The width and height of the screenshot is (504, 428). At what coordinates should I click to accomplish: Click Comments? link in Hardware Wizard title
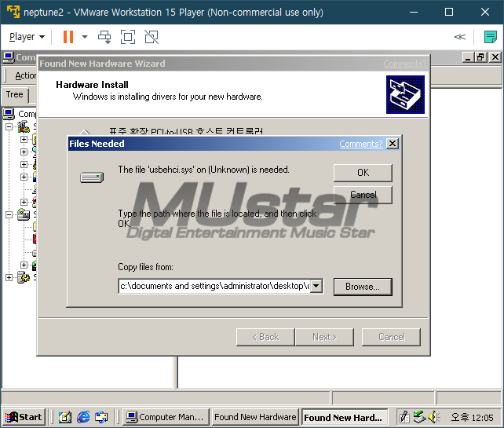[x=404, y=64]
